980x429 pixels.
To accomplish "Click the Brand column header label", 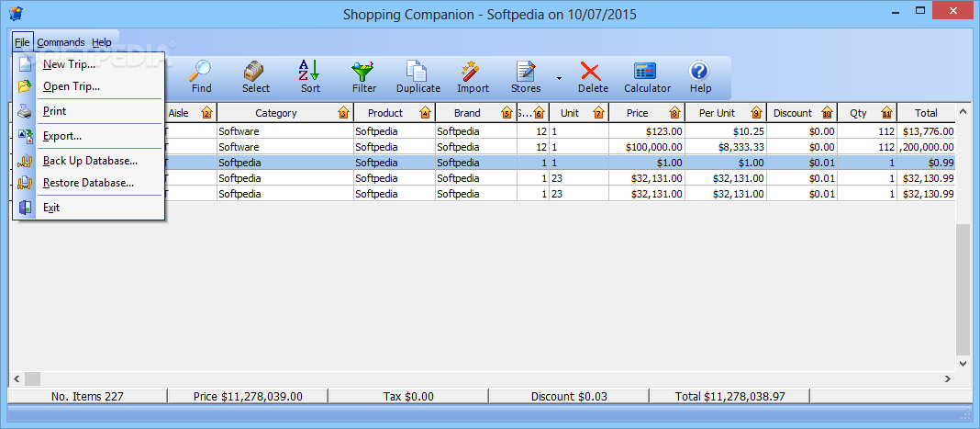I will [467, 113].
